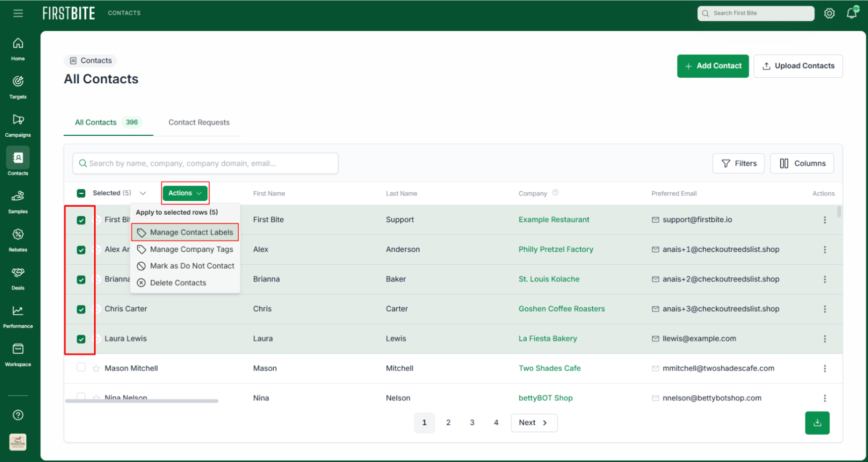Go to page 4
This screenshot has width=868, height=462.
pos(496,423)
